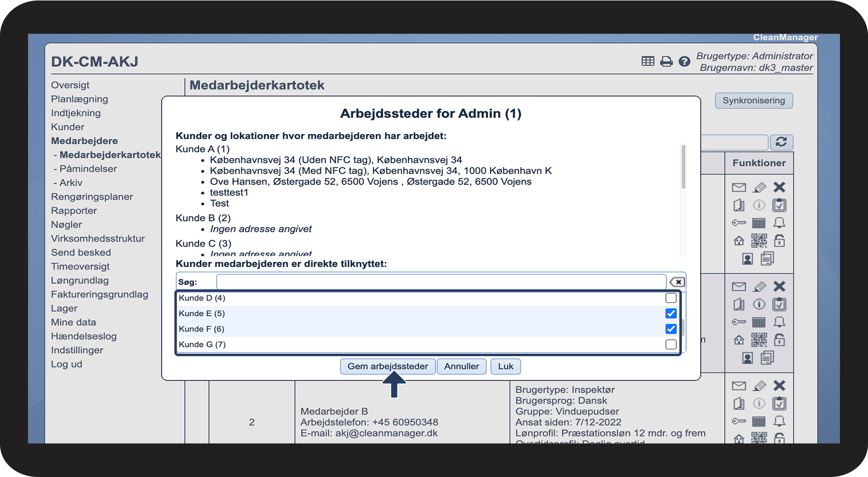Click the house icon in the first Funktioner row
Image resolution: width=868 pixels, height=477 pixels.
pyautogui.click(x=739, y=241)
